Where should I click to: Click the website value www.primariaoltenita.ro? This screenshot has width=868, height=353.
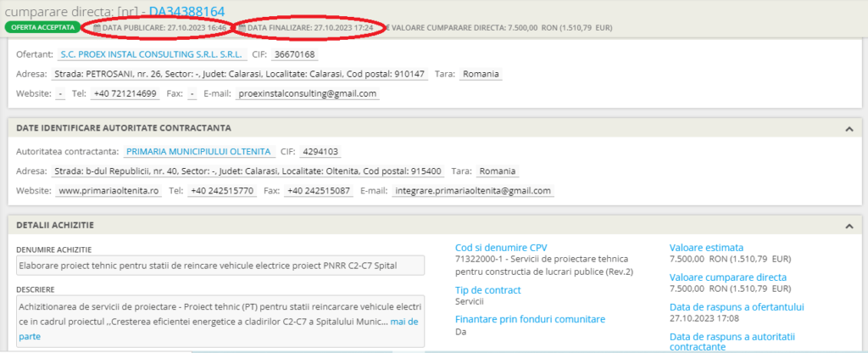coord(108,191)
